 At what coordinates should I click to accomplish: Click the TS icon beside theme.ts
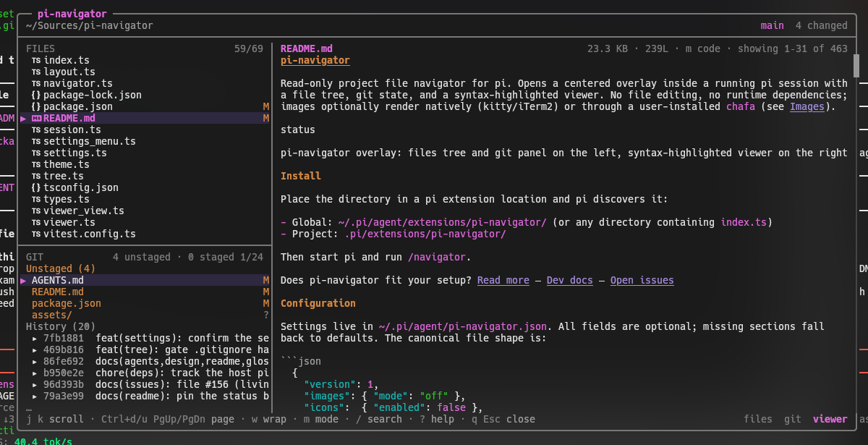pos(36,165)
